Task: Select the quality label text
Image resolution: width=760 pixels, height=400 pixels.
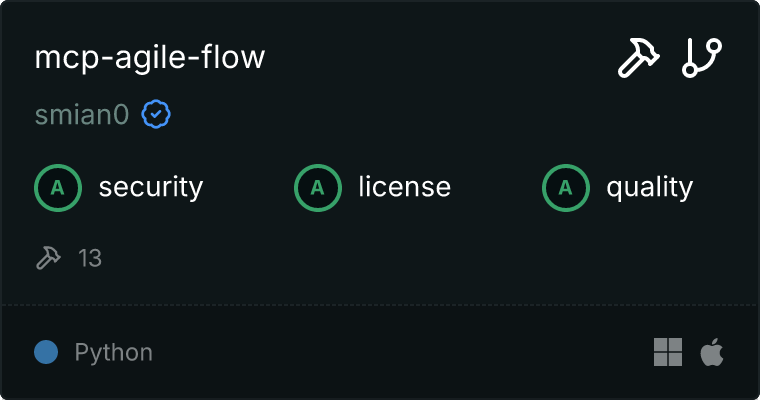Action: (x=650, y=187)
